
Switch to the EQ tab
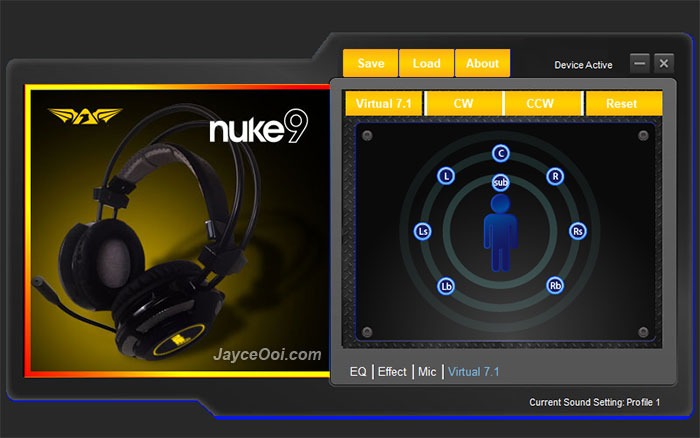[x=358, y=371]
